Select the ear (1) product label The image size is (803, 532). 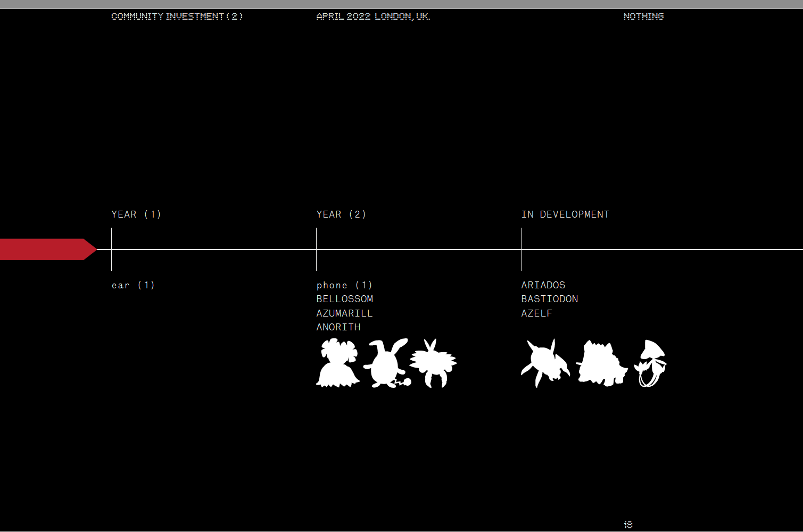click(x=133, y=285)
